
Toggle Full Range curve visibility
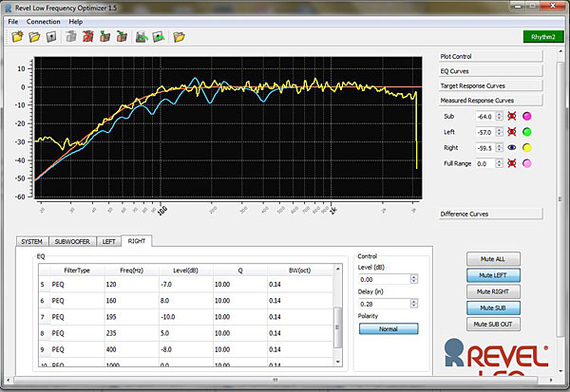[x=510, y=164]
